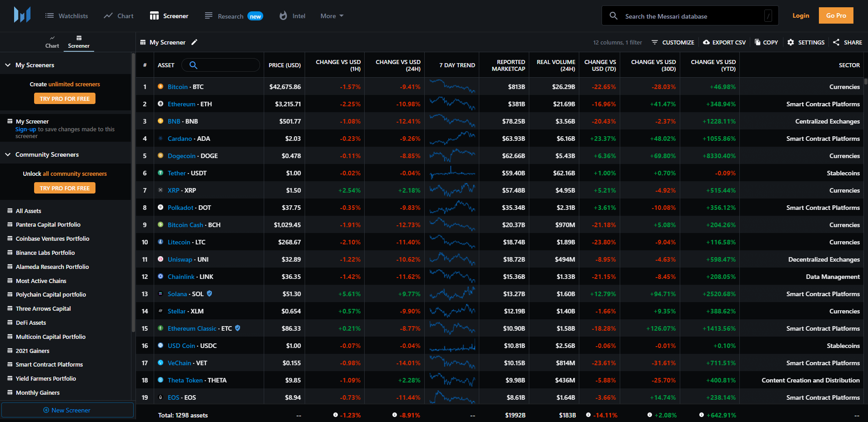Click the Dogecoin coin icon
Image resolution: width=868 pixels, height=422 pixels.
(161, 155)
